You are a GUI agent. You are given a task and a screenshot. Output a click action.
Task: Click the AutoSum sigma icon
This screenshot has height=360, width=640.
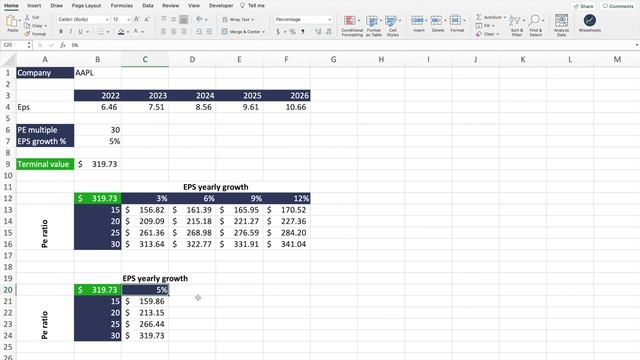tap(479, 17)
